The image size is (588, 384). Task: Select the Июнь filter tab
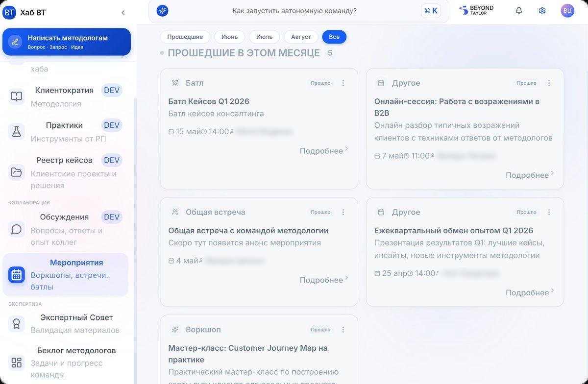(x=229, y=37)
